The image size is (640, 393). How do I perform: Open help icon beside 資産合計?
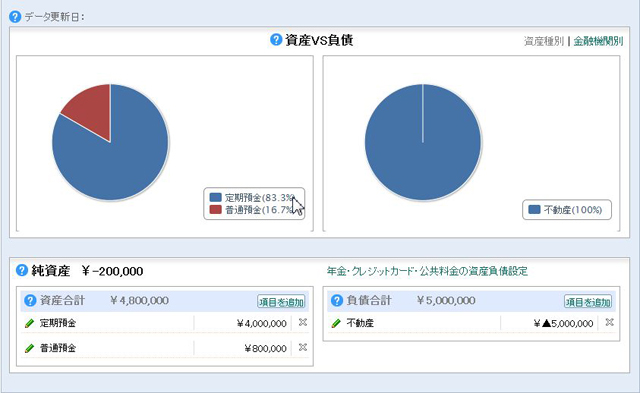30,300
